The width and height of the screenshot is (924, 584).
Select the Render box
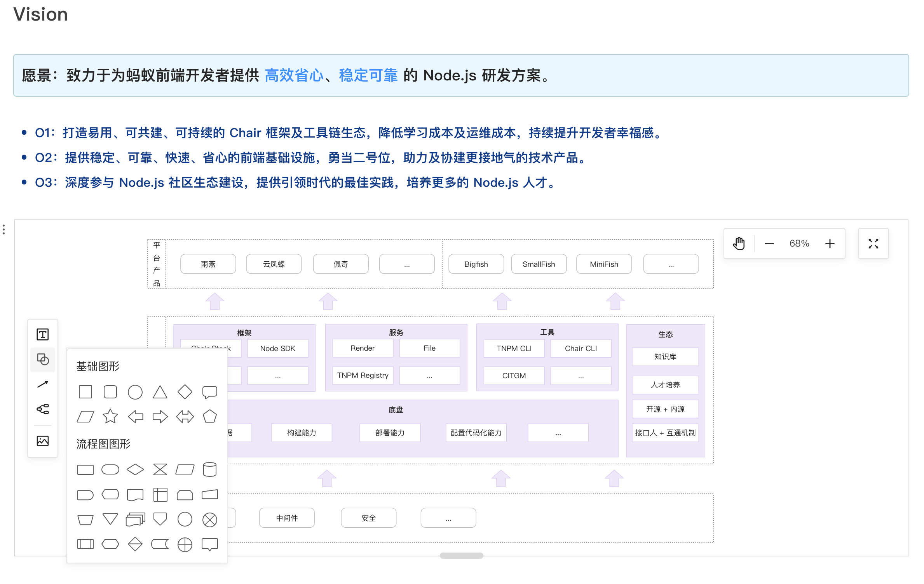[x=363, y=348]
